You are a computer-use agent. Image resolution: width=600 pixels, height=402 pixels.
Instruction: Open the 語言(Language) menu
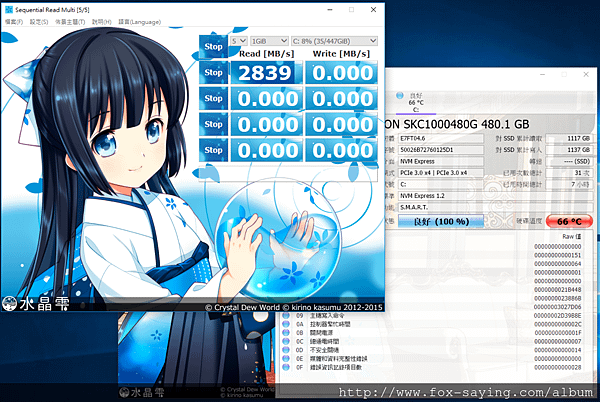139,22
